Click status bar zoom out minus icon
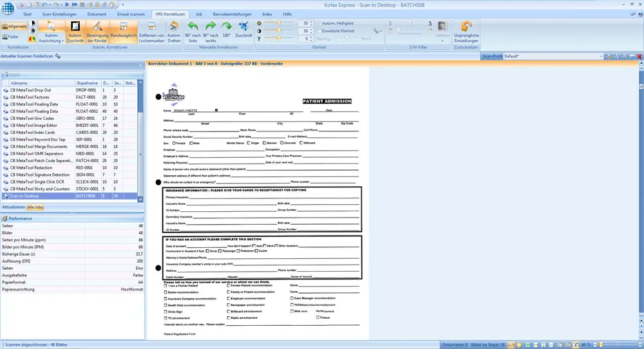Image resolution: width=644 pixels, height=349 pixels. 594,345
